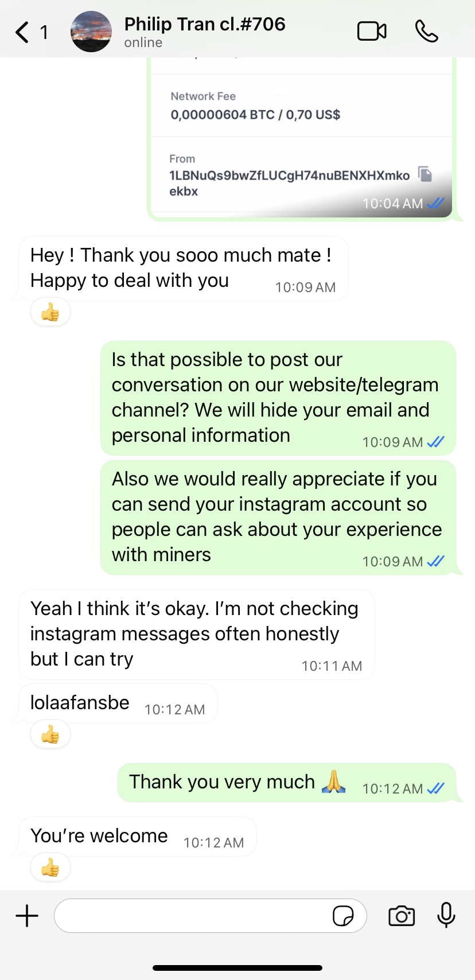Image resolution: width=475 pixels, height=980 pixels.
Task: Tap the 'Yeah I think it's okay' message
Action: [x=196, y=634]
